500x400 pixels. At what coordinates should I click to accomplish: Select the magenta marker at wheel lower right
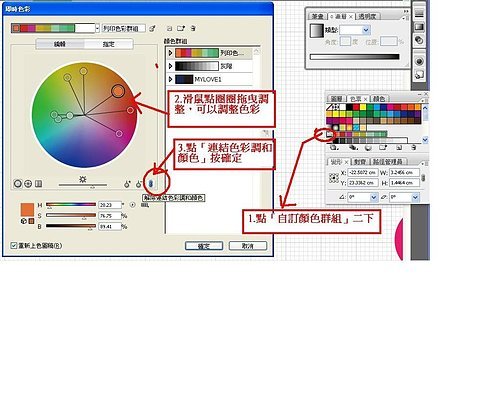[x=119, y=134]
